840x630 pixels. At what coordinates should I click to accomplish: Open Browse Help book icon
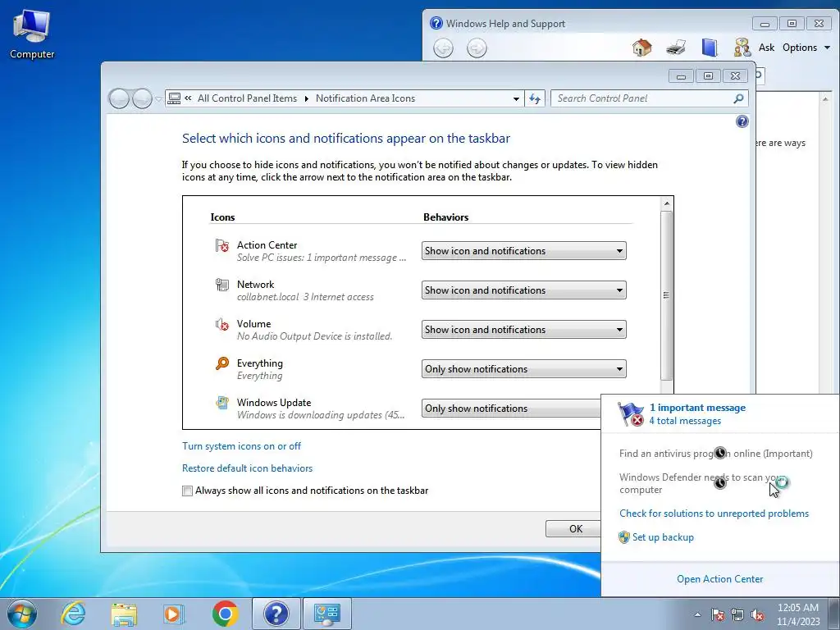tap(710, 48)
